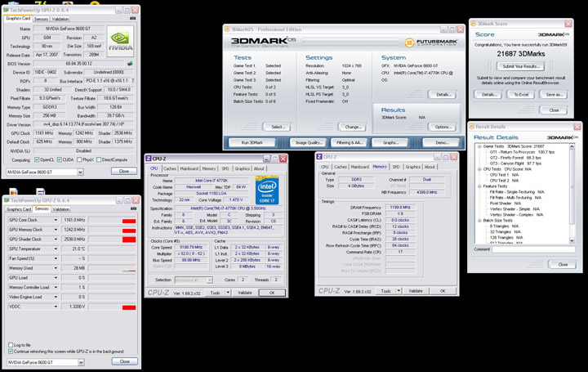This screenshot has width=588, height=372.
Task: Collapse the Feature Tests tree node
Action: [479, 186]
